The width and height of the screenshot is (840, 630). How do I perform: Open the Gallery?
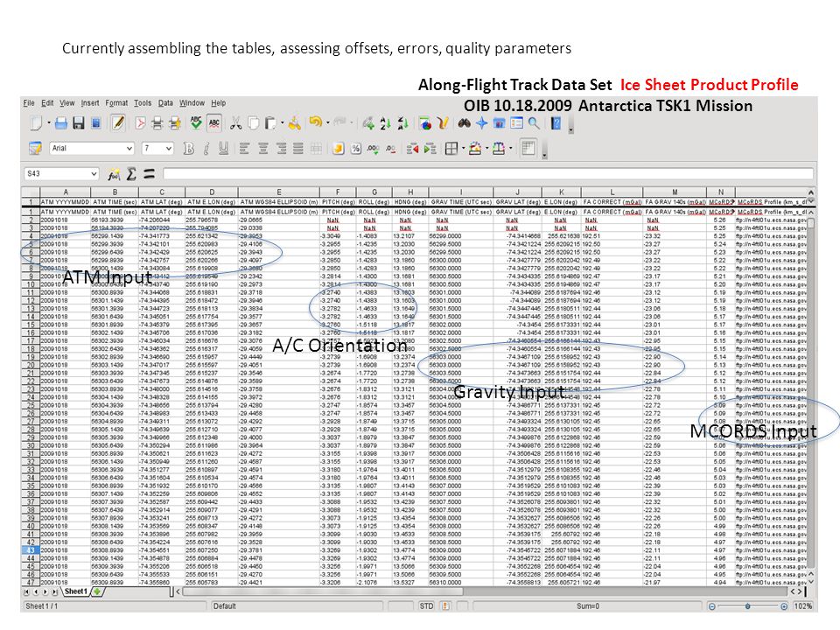499,123
